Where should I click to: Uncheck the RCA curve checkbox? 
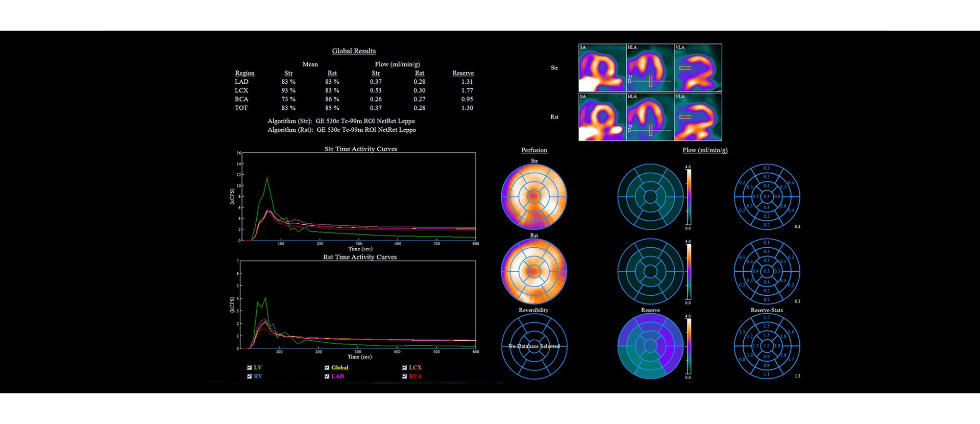point(405,376)
